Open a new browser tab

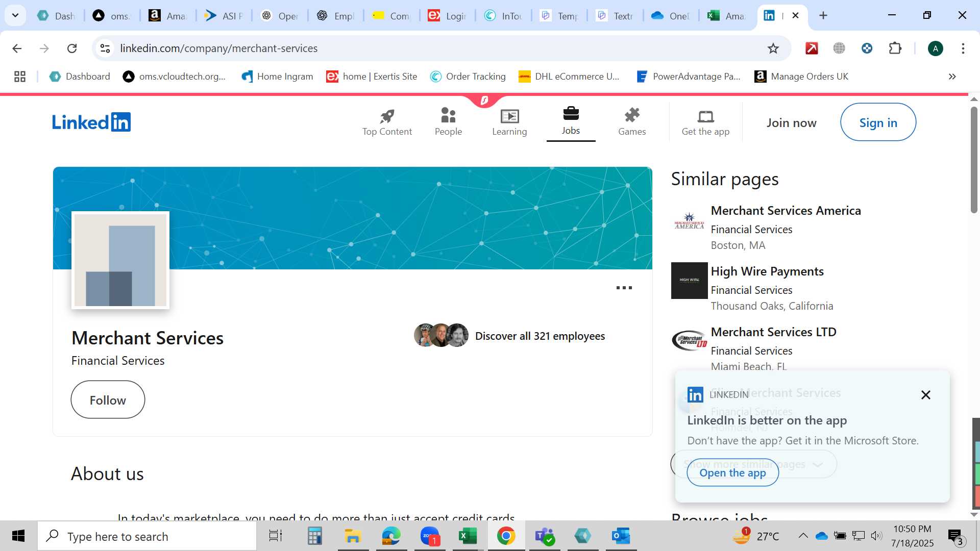point(823,15)
